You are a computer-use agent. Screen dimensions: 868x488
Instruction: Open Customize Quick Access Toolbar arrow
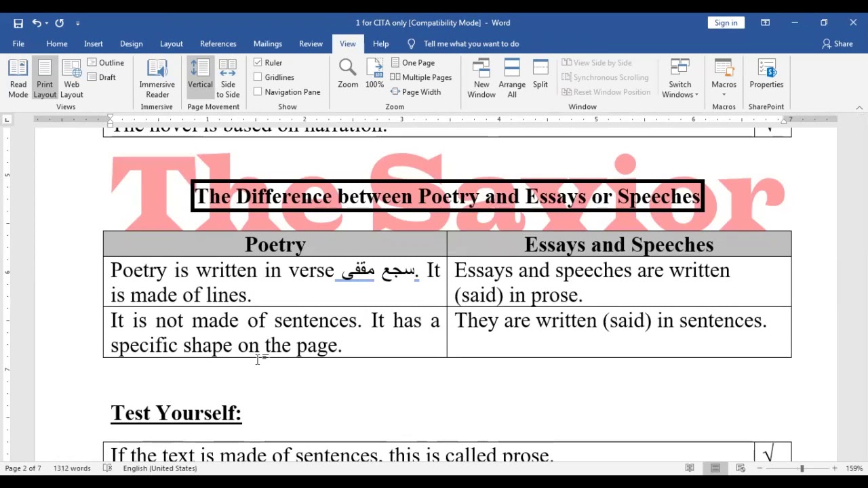click(78, 23)
